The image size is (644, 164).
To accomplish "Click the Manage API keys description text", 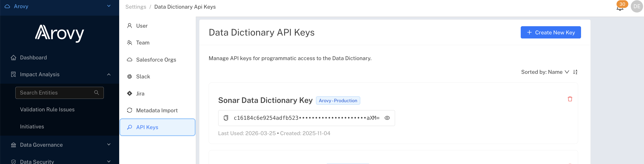I will [x=290, y=58].
